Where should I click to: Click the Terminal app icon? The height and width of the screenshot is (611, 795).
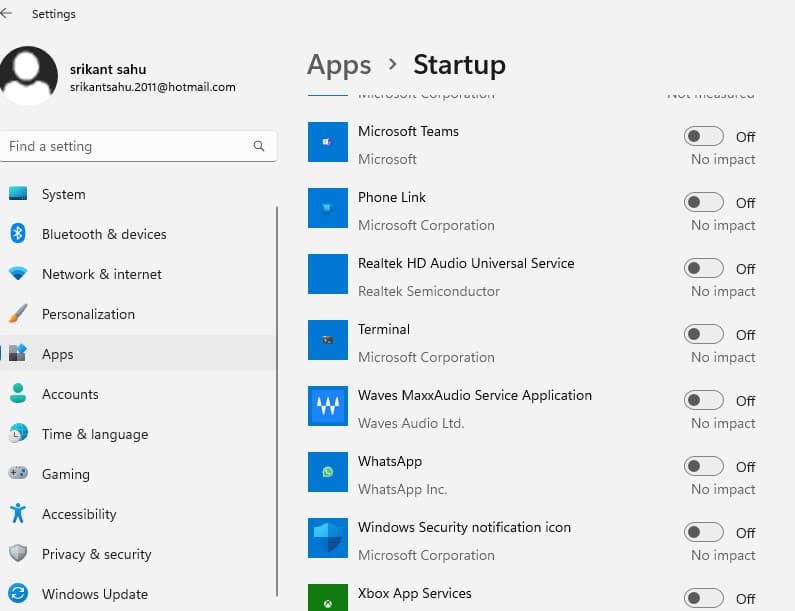(327, 340)
